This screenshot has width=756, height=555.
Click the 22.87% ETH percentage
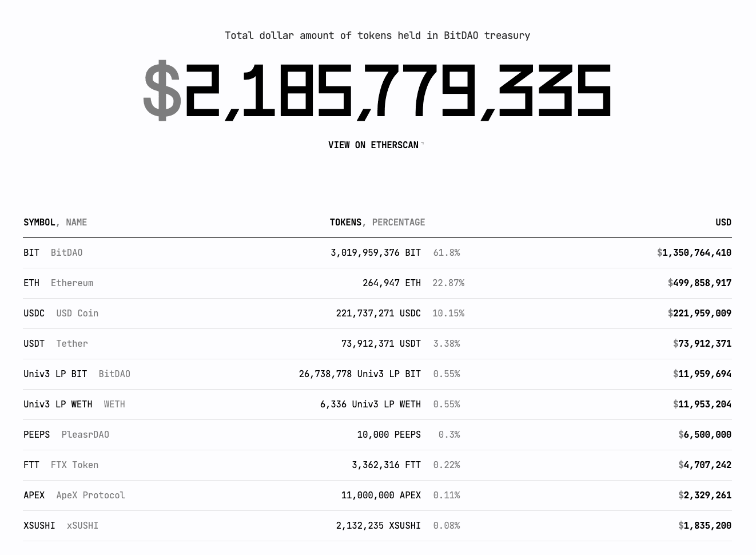pyautogui.click(x=448, y=283)
